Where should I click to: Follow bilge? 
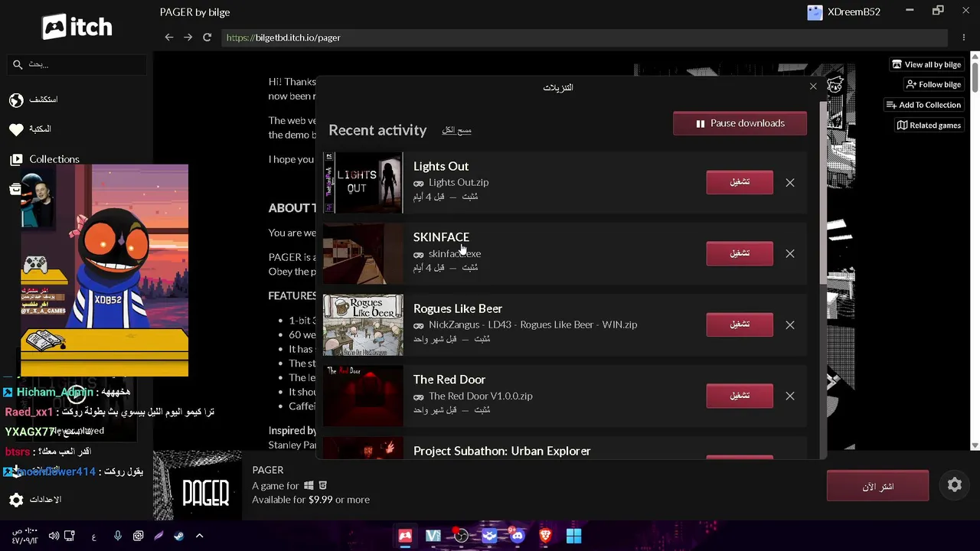pos(933,84)
